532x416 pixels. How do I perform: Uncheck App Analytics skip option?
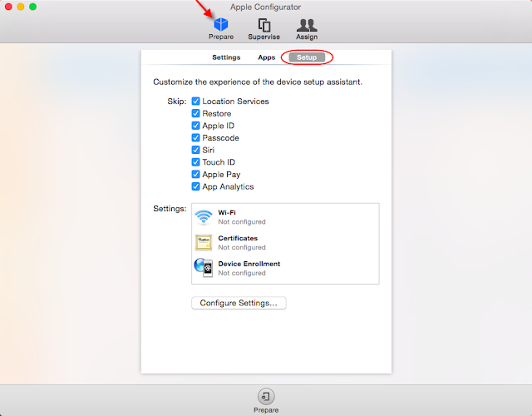pos(196,186)
